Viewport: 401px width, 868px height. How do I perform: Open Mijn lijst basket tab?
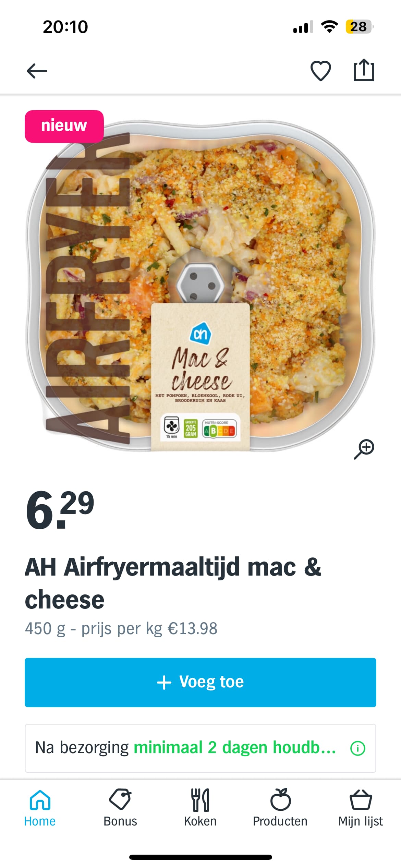(361, 808)
